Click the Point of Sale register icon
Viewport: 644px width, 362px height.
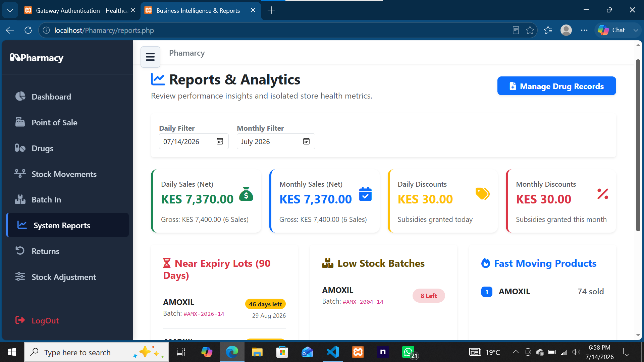20,122
